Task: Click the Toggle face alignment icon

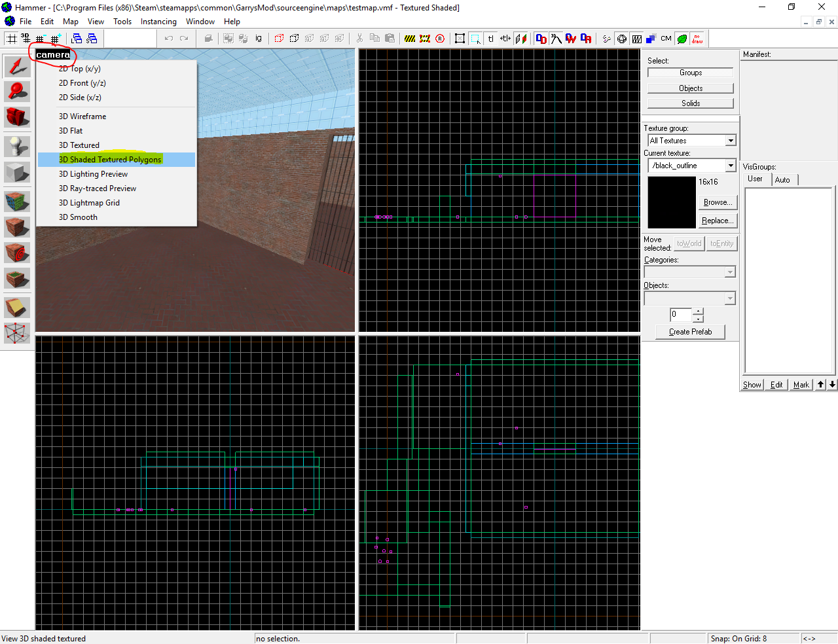Action: [520, 39]
